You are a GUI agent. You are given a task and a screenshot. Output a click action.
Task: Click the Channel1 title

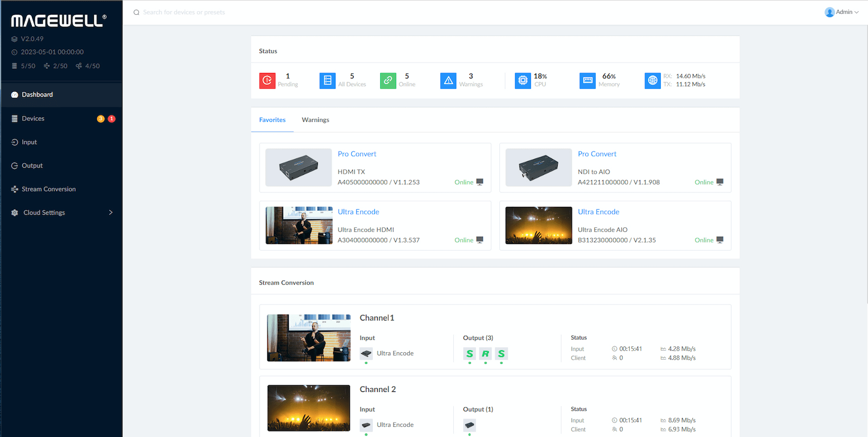coord(377,318)
